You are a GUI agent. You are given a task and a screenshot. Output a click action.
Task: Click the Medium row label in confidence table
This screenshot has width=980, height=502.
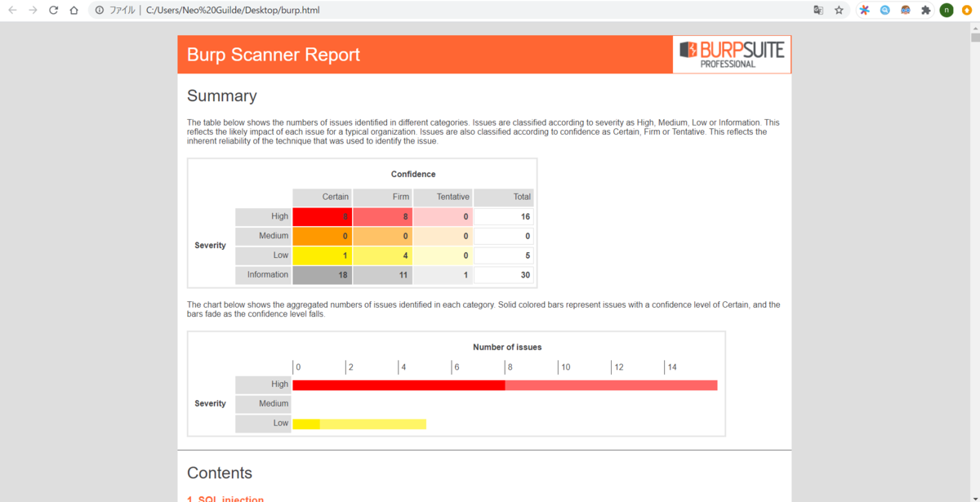[x=264, y=236]
